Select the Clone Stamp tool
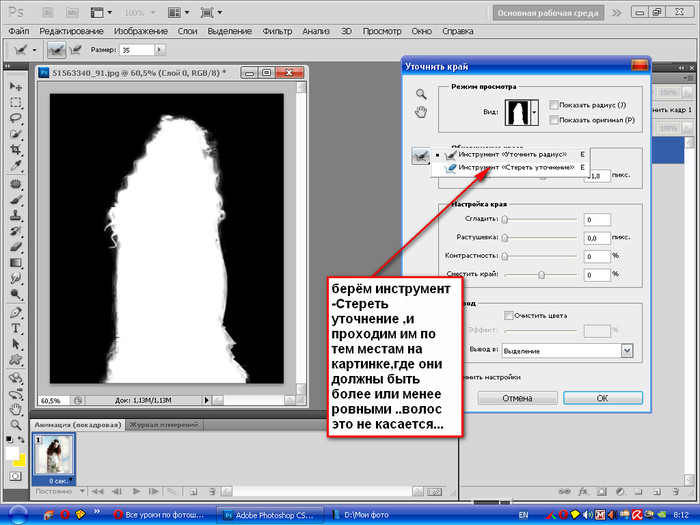This screenshot has width=700, height=525. click(x=16, y=215)
